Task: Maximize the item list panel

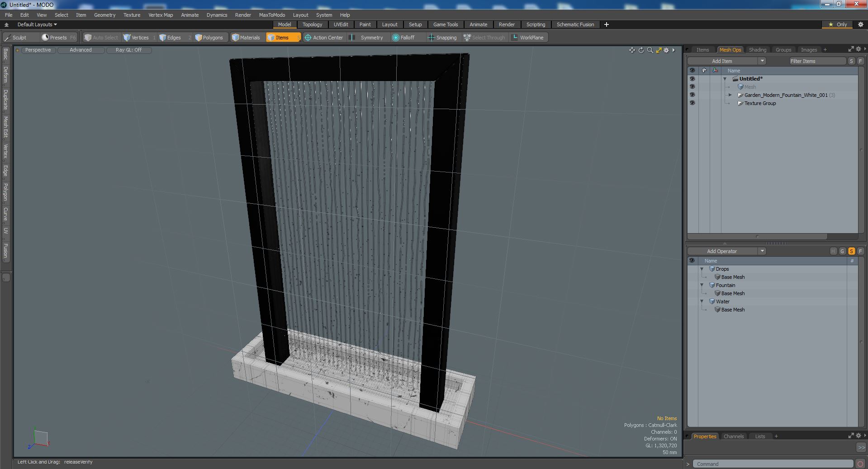Action: pos(851,49)
